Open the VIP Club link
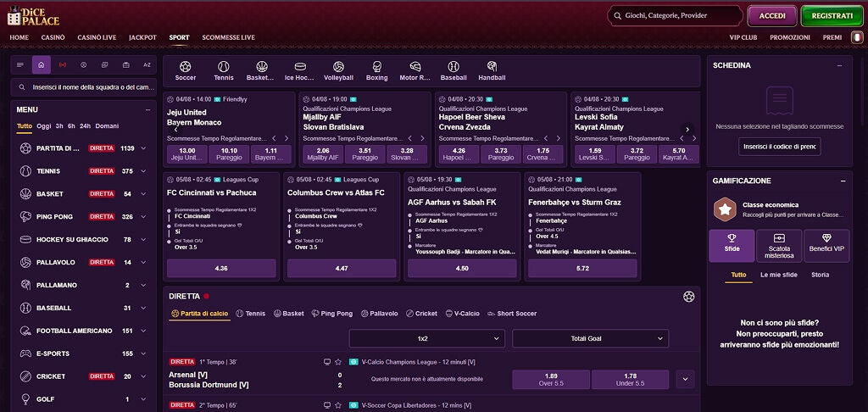868x412 pixels. [743, 37]
